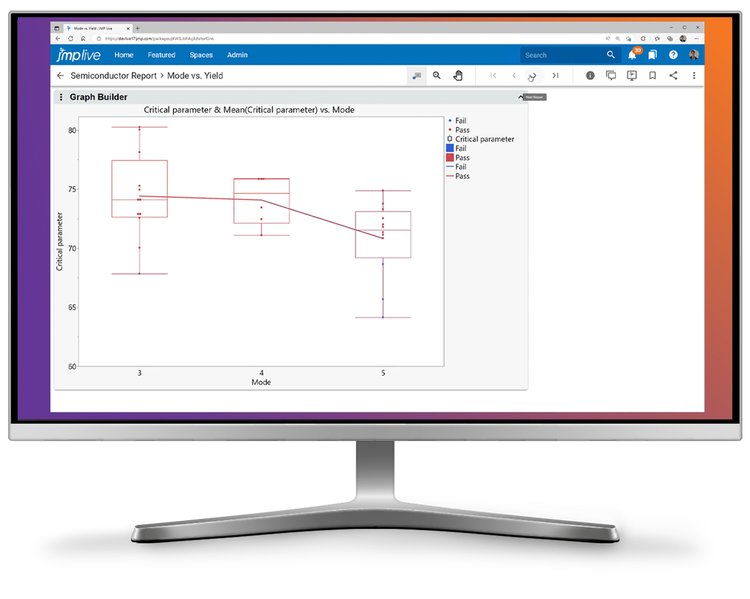This screenshot has height=599, width=750.
Task: Go to Spaces
Action: [201, 55]
